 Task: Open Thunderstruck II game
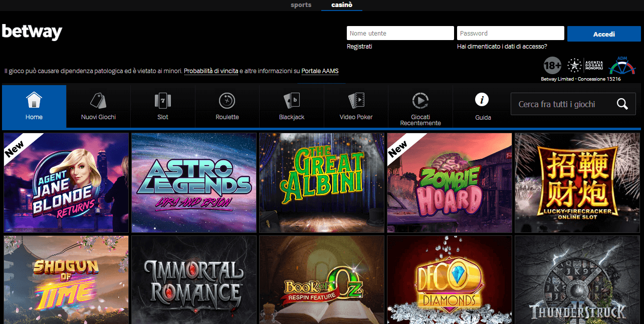(x=577, y=280)
